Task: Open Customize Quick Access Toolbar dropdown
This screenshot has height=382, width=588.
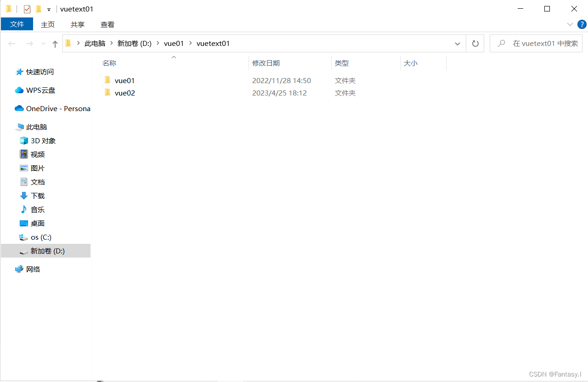Action: tap(49, 9)
